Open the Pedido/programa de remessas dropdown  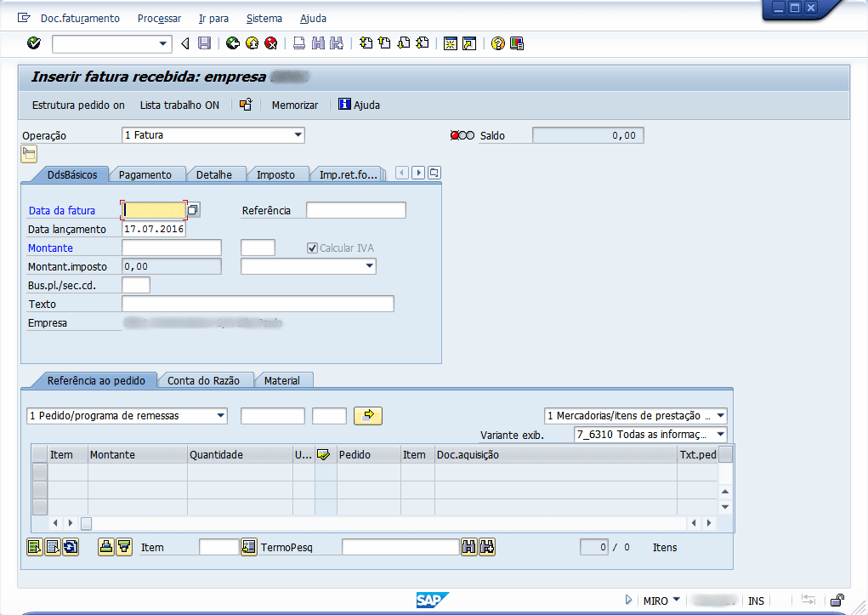click(220, 416)
